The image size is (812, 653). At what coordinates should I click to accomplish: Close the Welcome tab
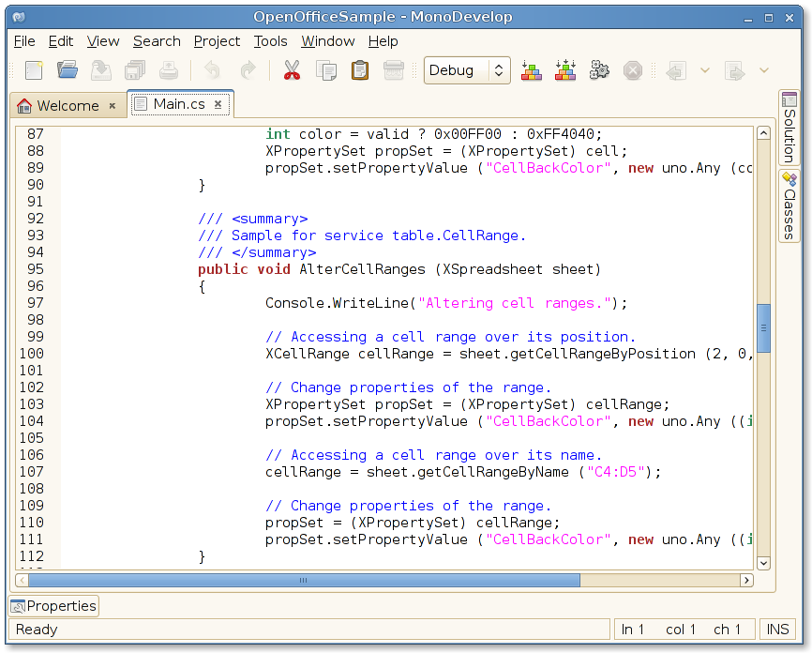tap(113, 106)
